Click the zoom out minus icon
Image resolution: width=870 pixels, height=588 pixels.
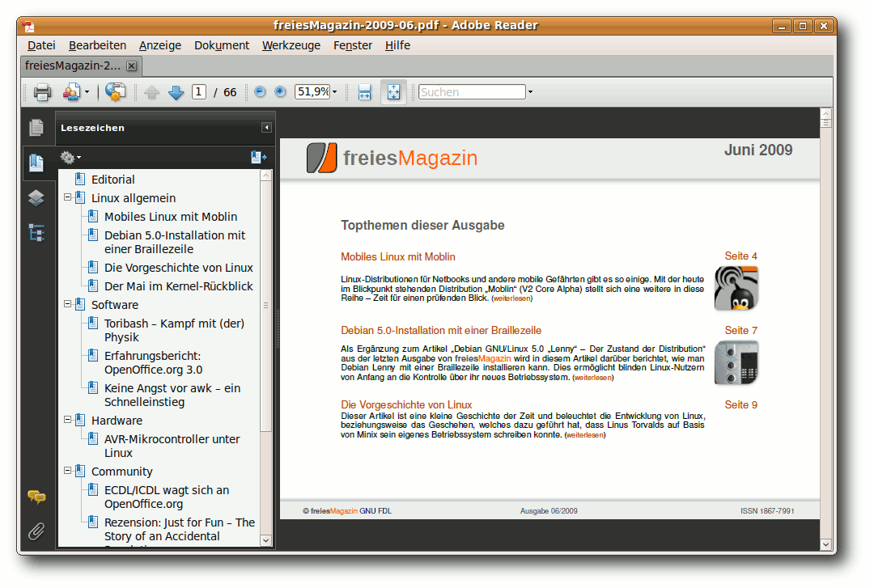click(260, 91)
